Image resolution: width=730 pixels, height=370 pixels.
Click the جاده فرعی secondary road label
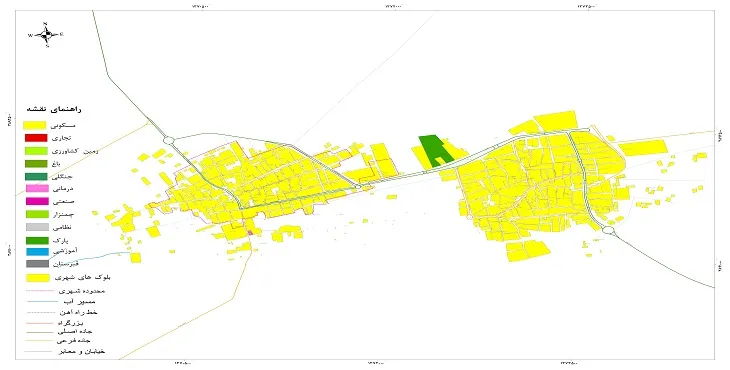coord(74,341)
